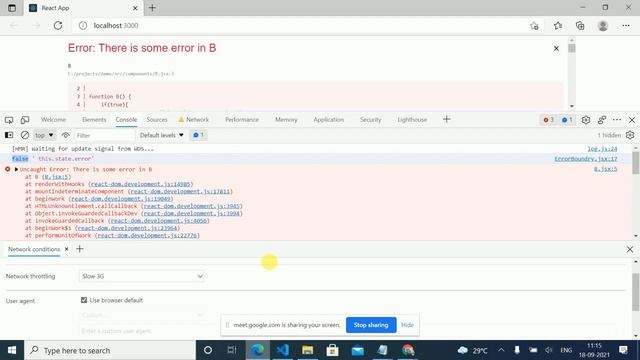Go to the Performance tab
640x360 pixels.
coord(242,120)
